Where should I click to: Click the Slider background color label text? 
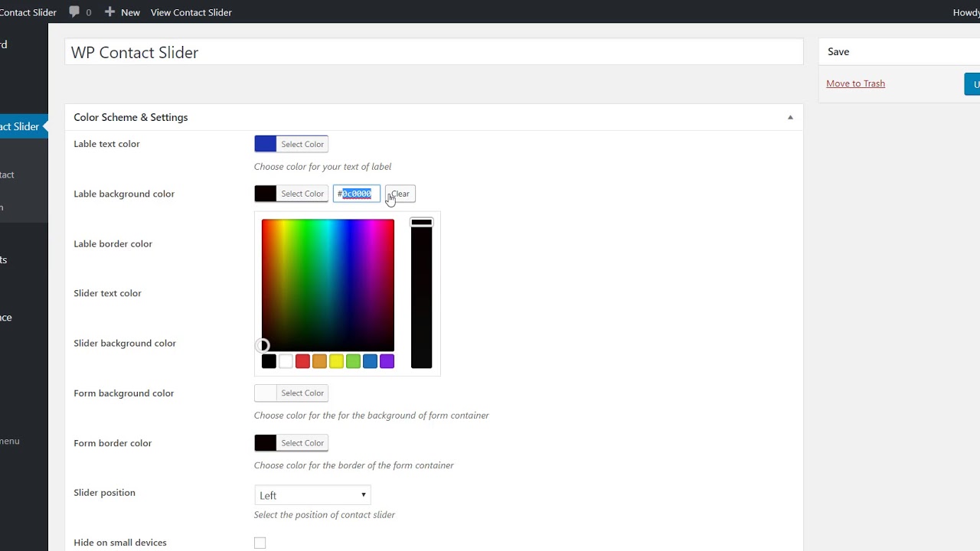125,343
